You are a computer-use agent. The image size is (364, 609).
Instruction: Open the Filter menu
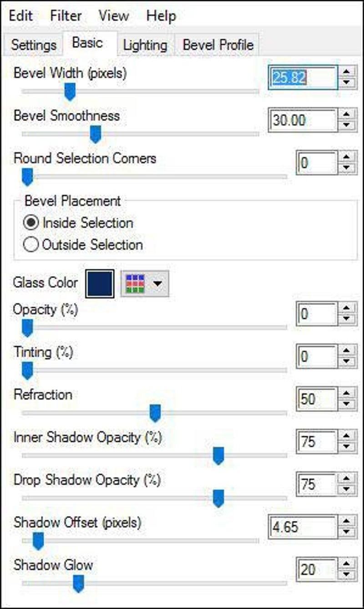pyautogui.click(x=66, y=16)
